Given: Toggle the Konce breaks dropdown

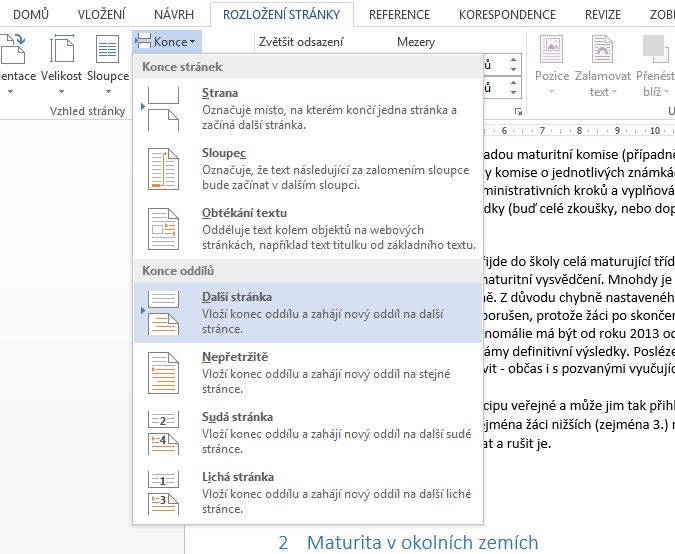Looking at the screenshot, I should 167,42.
